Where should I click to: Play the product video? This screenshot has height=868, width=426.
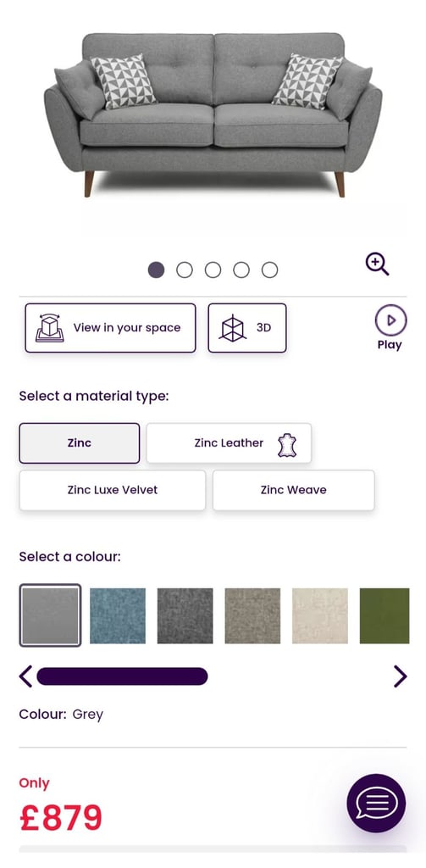click(390, 320)
